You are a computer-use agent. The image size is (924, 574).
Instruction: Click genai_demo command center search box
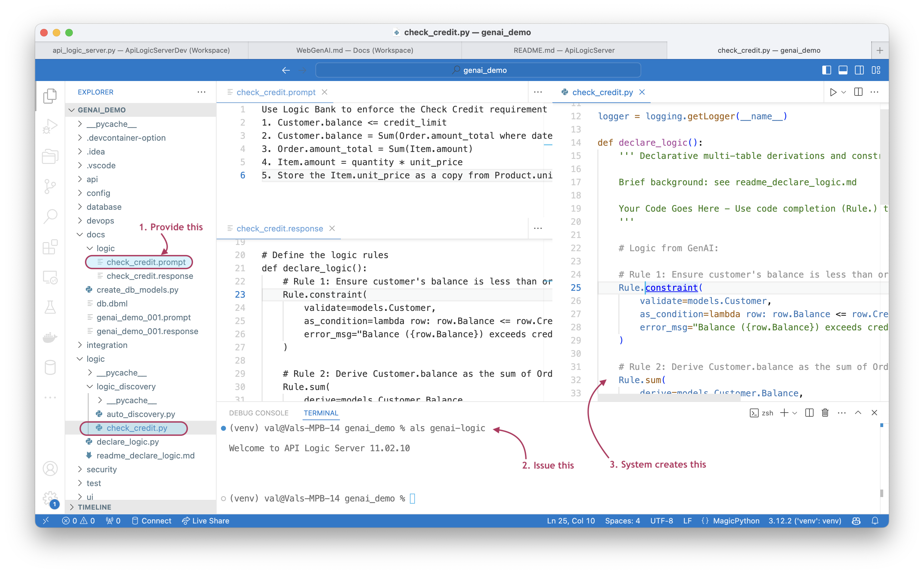coord(478,70)
